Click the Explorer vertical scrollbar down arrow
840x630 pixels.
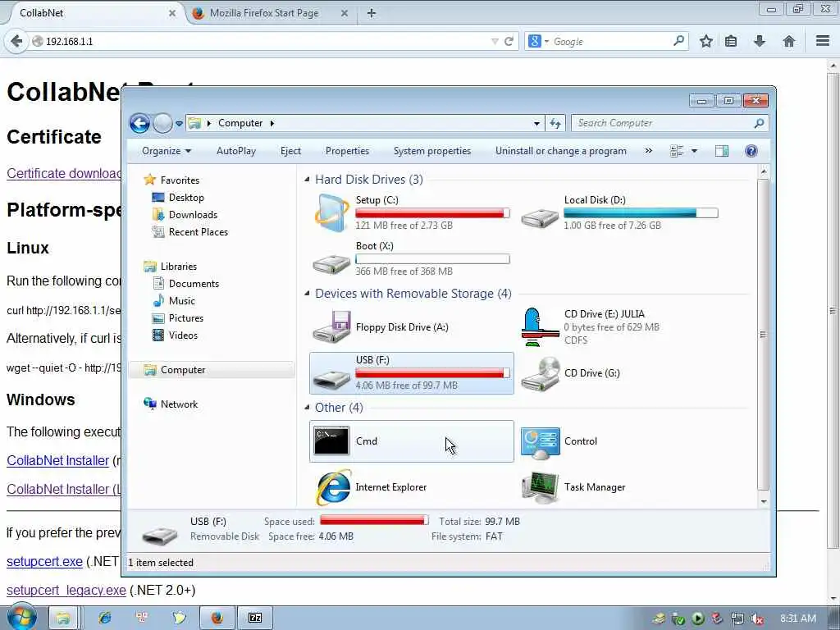click(764, 501)
